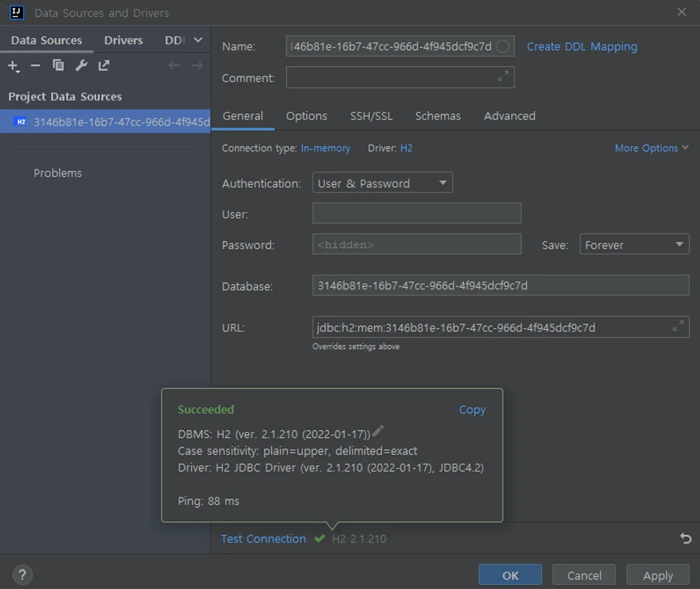Image resolution: width=700 pixels, height=589 pixels.
Task: Focus the Password hidden field
Action: coord(417,244)
